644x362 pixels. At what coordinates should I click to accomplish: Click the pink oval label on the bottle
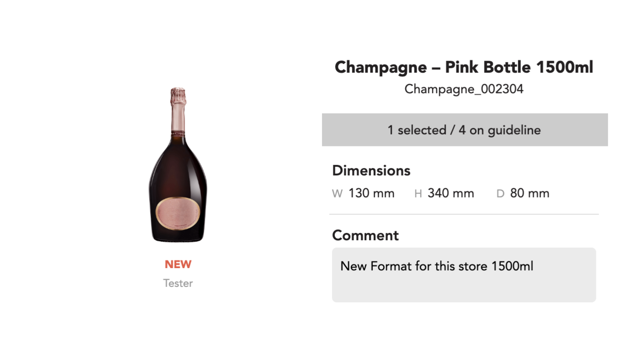click(x=178, y=214)
